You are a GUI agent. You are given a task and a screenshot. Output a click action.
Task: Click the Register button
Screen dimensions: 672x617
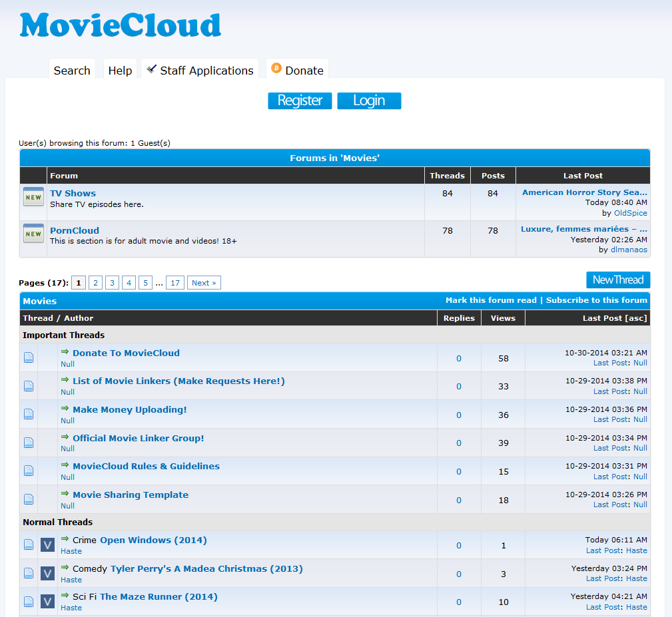click(300, 101)
